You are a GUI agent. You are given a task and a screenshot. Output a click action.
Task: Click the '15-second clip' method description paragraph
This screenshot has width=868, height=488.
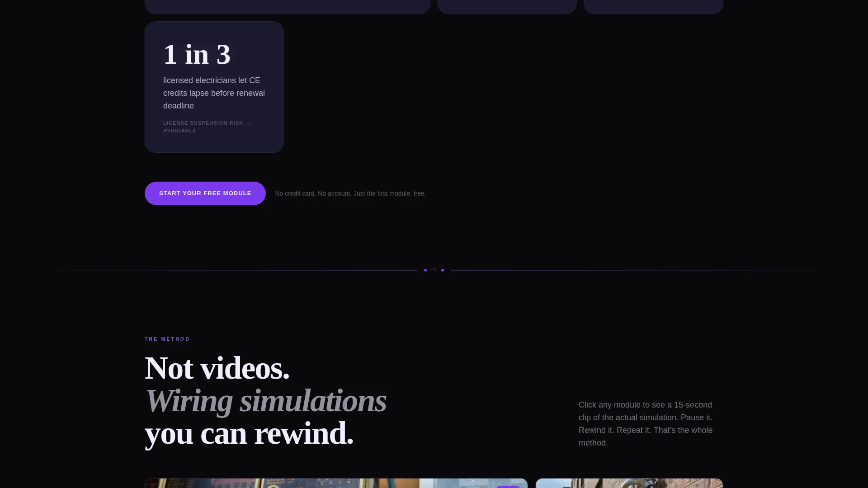coord(646,424)
